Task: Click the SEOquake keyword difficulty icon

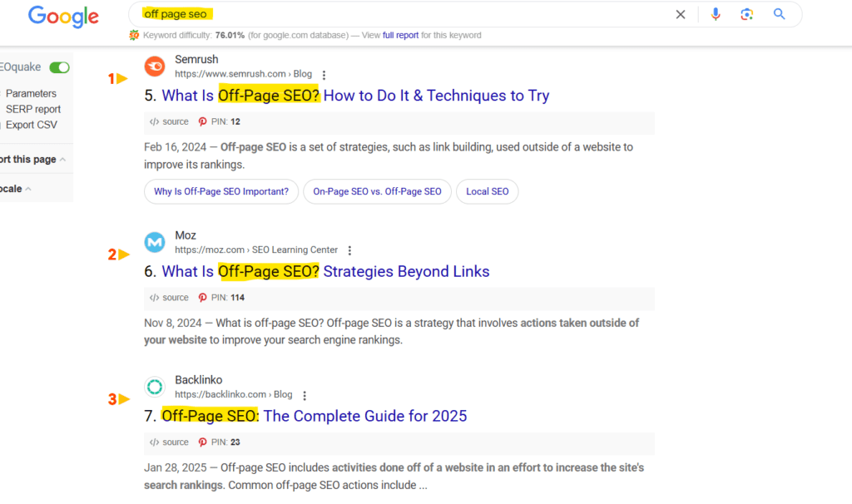Action: tap(134, 35)
